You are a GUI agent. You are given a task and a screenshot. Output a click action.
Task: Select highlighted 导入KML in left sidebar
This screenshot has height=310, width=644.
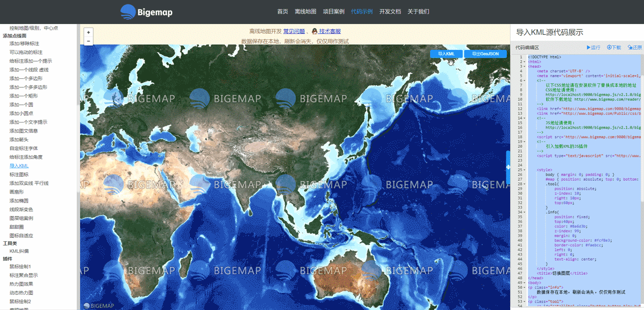point(19,166)
